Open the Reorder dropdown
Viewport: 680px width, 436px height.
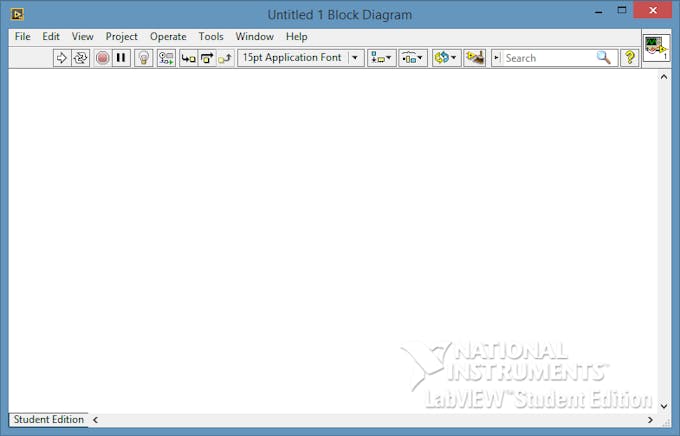[446, 58]
